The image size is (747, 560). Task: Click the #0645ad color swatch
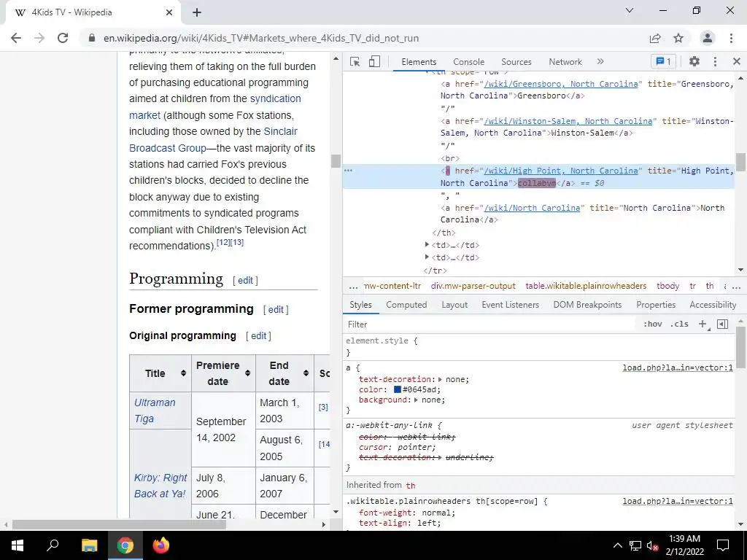pos(398,389)
